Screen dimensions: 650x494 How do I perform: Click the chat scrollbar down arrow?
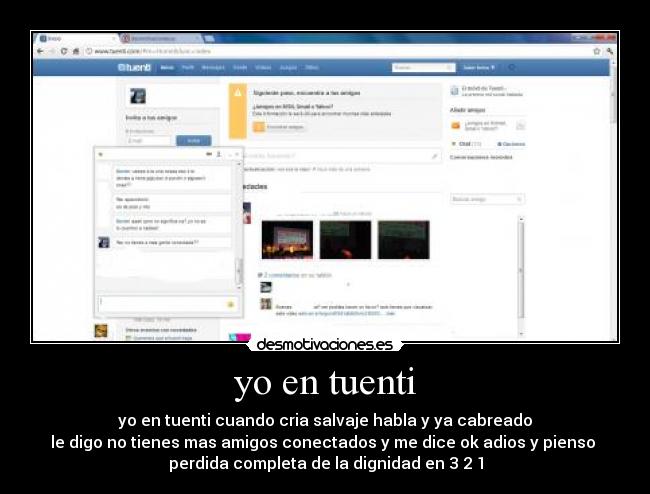point(239,286)
